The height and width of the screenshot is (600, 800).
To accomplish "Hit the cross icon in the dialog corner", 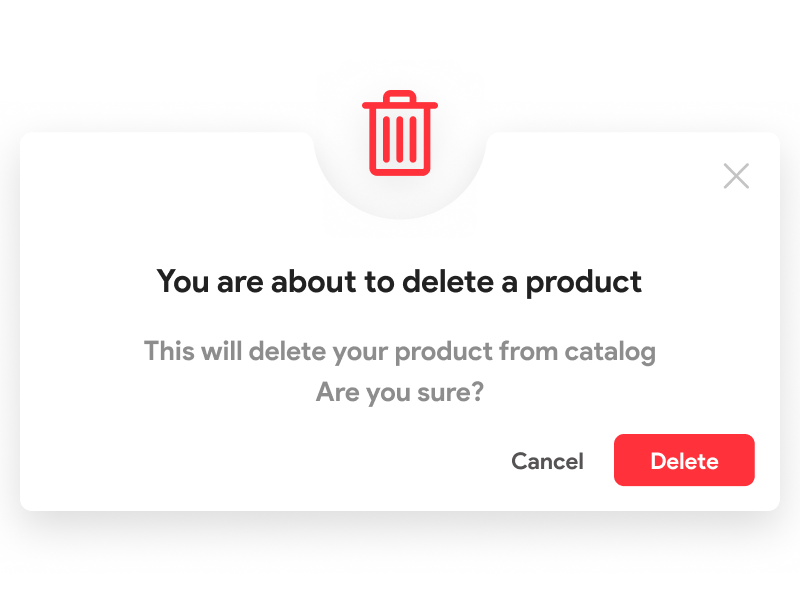I will pyautogui.click(x=736, y=177).
